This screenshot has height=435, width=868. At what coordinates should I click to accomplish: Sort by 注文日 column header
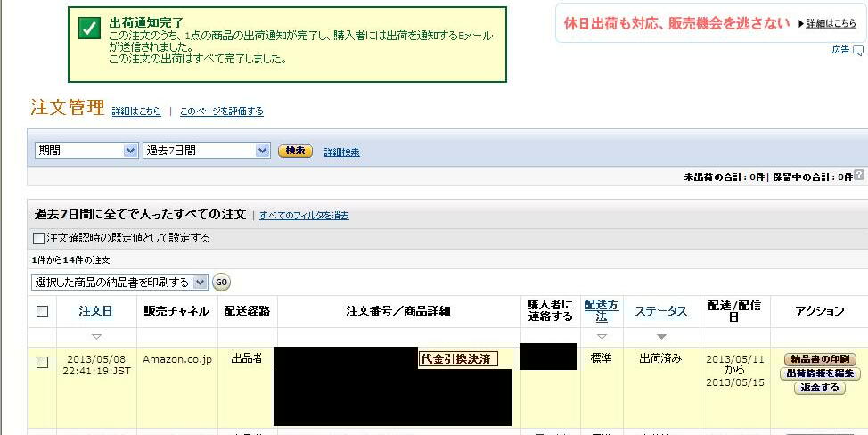pyautogui.click(x=96, y=311)
